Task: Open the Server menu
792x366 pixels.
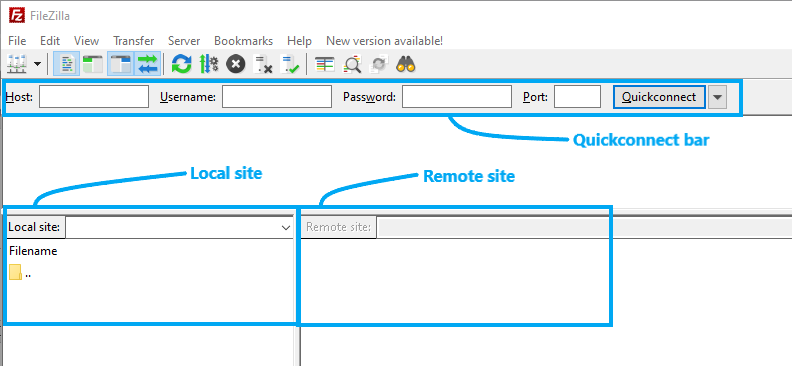Action: [184, 41]
